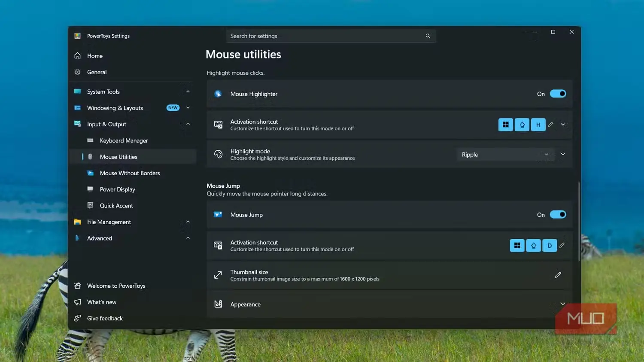Image resolution: width=644 pixels, height=362 pixels.
Task: Expand the Appearance section
Action: [x=563, y=304]
